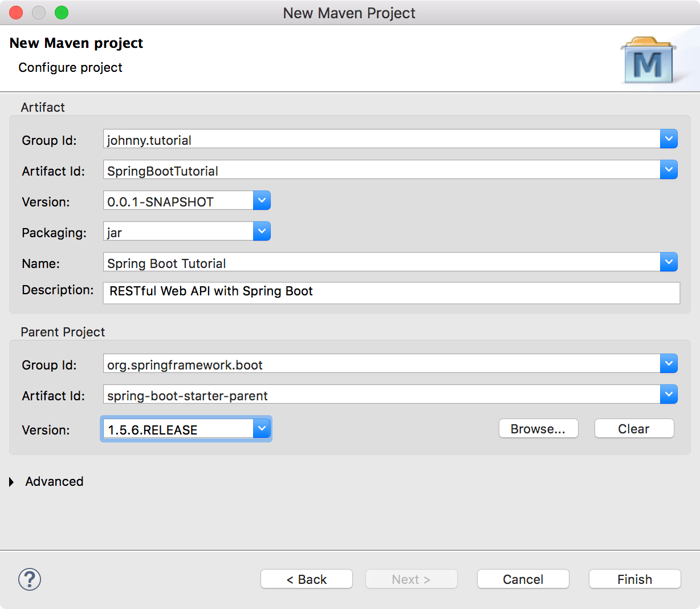Focus the org.springframework.boot Group Id field
The image size is (700, 609).
tap(382, 364)
